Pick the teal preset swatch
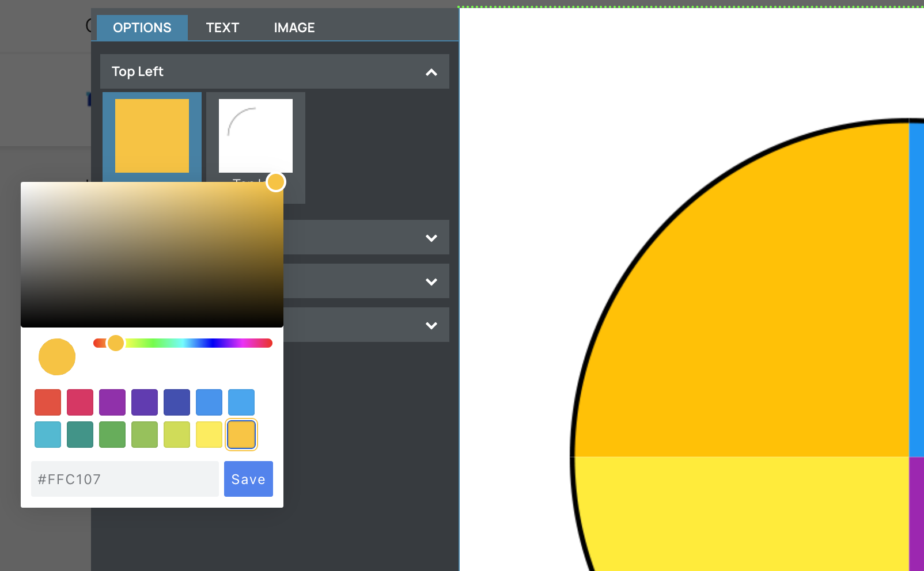 (80, 435)
